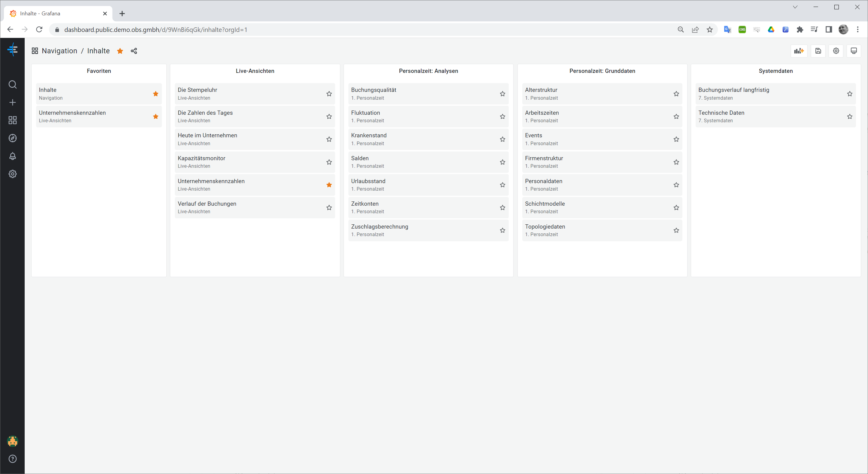Click the dashboards grid icon next to Navigation
The width and height of the screenshot is (868, 474).
(x=35, y=51)
